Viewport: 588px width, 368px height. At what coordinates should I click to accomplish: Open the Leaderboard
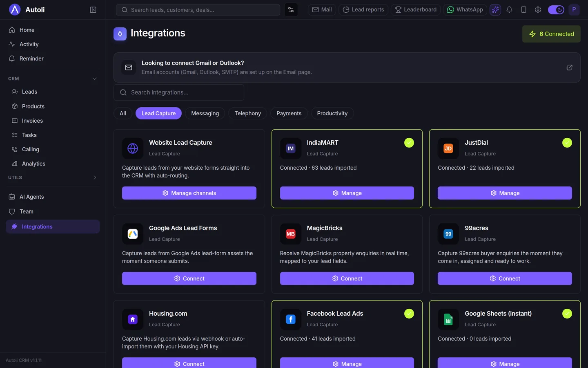click(416, 10)
